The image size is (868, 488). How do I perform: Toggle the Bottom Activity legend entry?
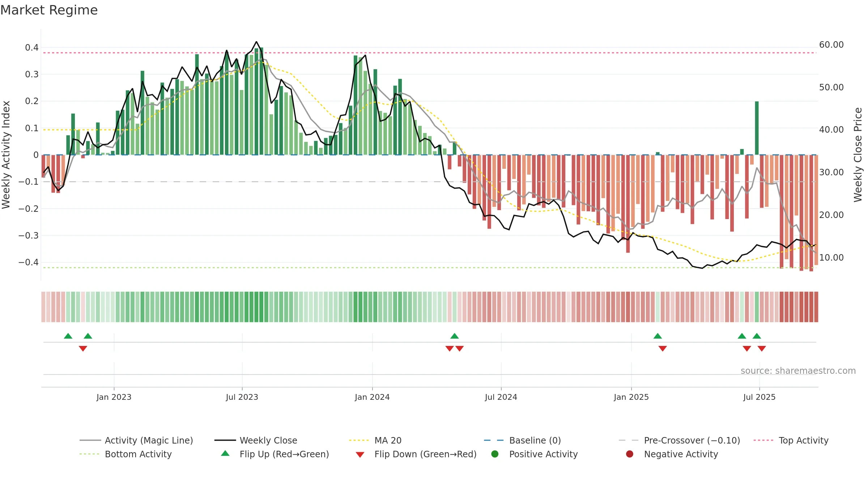click(x=125, y=454)
